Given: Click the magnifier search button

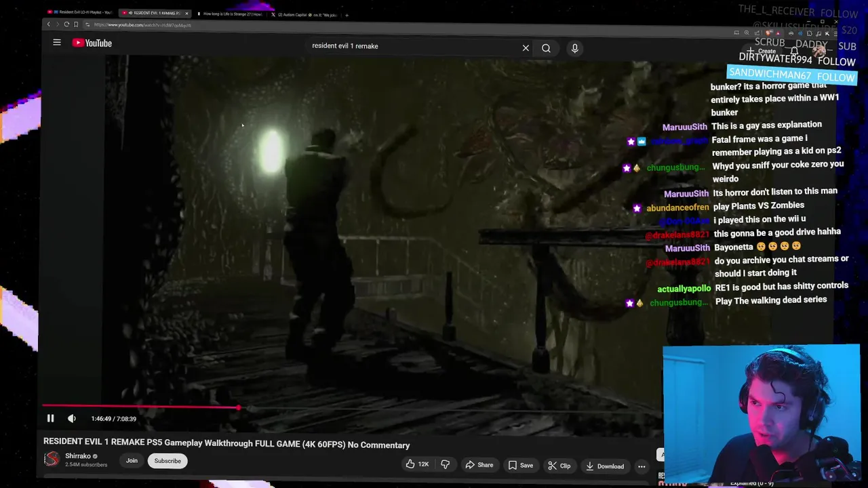Looking at the screenshot, I should click(546, 48).
